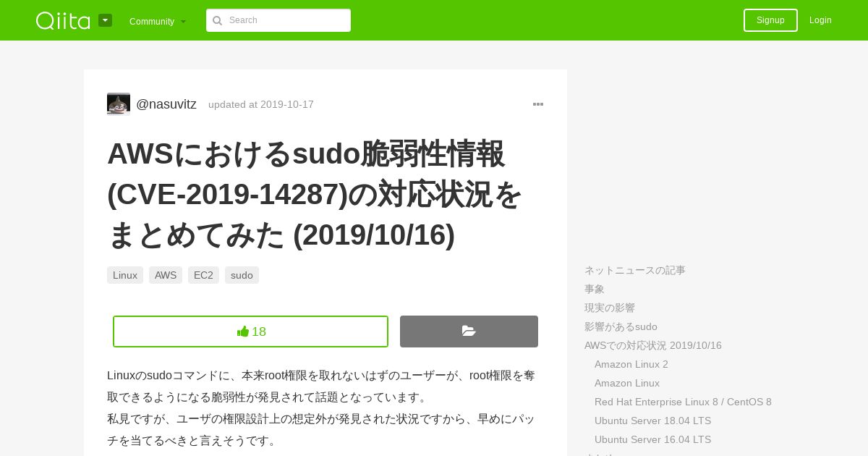Go to Red Hat Enterprise Linux 8 / CentOS 8 subsection
The height and width of the screenshot is (456, 868).
click(x=683, y=402)
